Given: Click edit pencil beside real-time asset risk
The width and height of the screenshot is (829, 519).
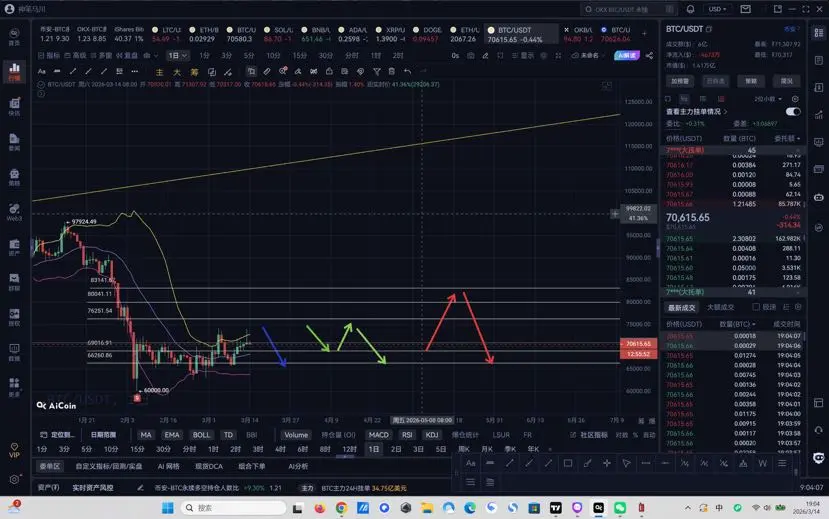Looking at the screenshot, I should tap(140, 488).
